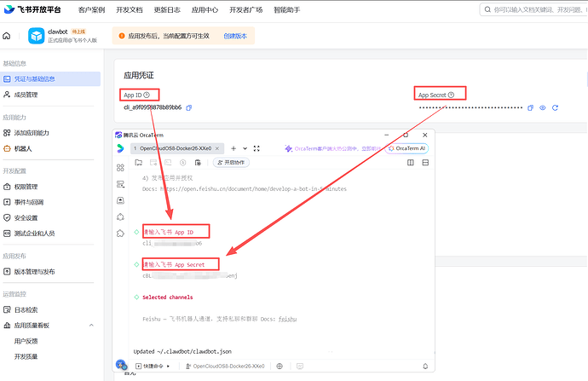Click the 开启协作 collaboration button
Image resolution: width=588 pixels, height=381 pixels.
click(x=231, y=163)
